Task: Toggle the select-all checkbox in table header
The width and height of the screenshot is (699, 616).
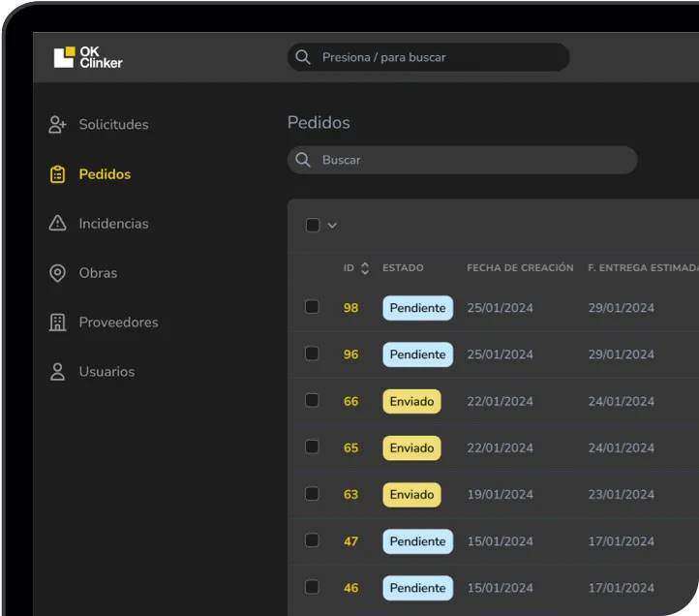Action: pos(312,226)
